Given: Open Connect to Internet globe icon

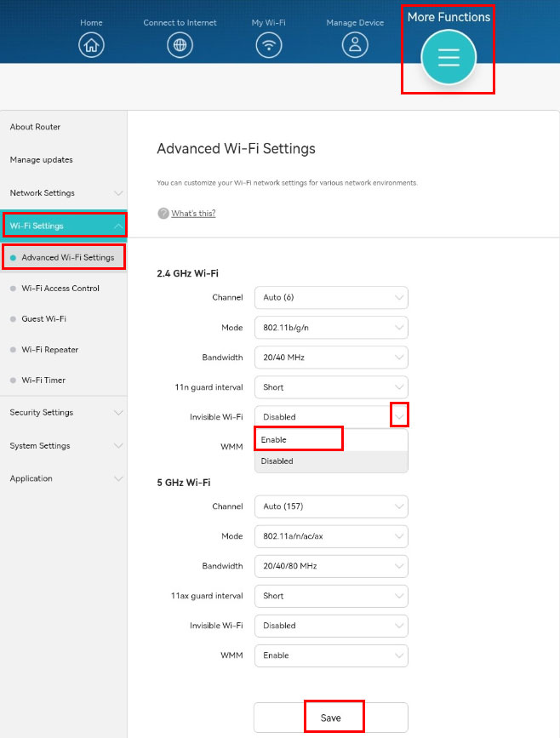Looking at the screenshot, I should 180,46.
